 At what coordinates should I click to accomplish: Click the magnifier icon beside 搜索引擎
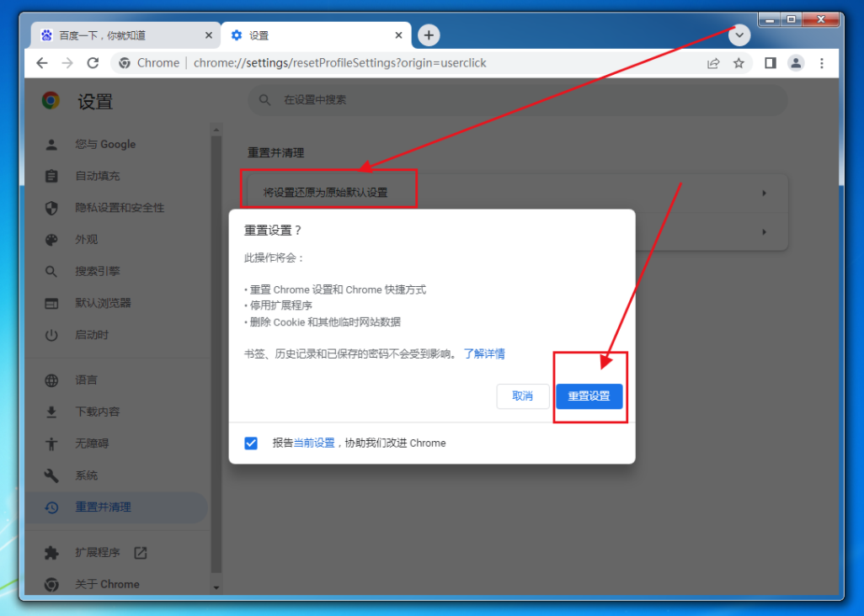point(51,271)
